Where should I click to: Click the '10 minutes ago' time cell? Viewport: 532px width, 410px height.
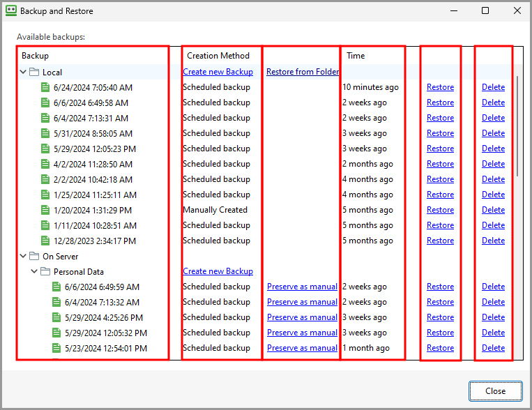tap(370, 87)
